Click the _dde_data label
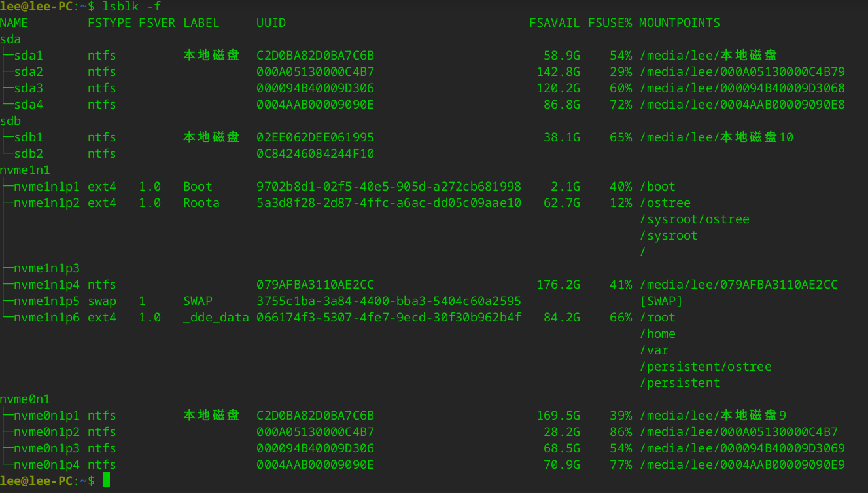This screenshot has width=868, height=493. pos(216,318)
